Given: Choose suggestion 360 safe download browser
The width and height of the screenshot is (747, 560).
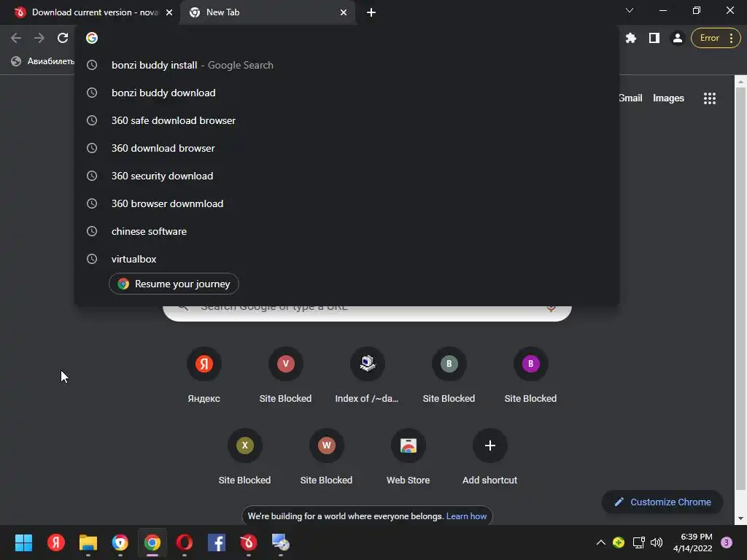Looking at the screenshot, I should click(347, 120).
